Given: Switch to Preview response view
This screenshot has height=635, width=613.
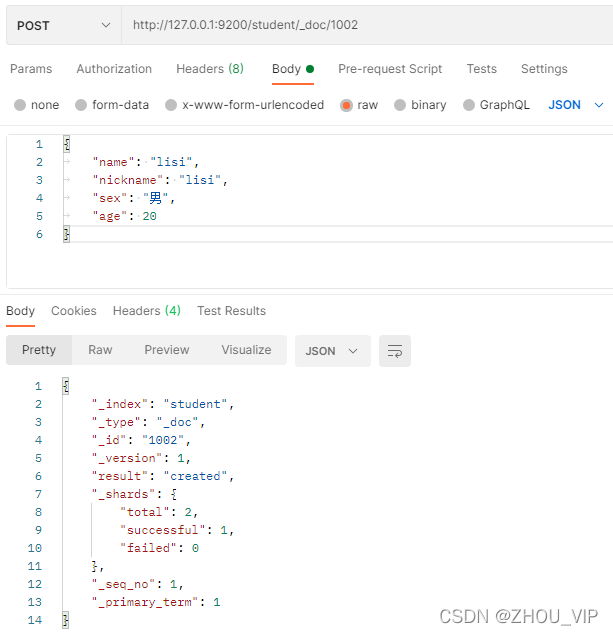Looking at the screenshot, I should 167,350.
